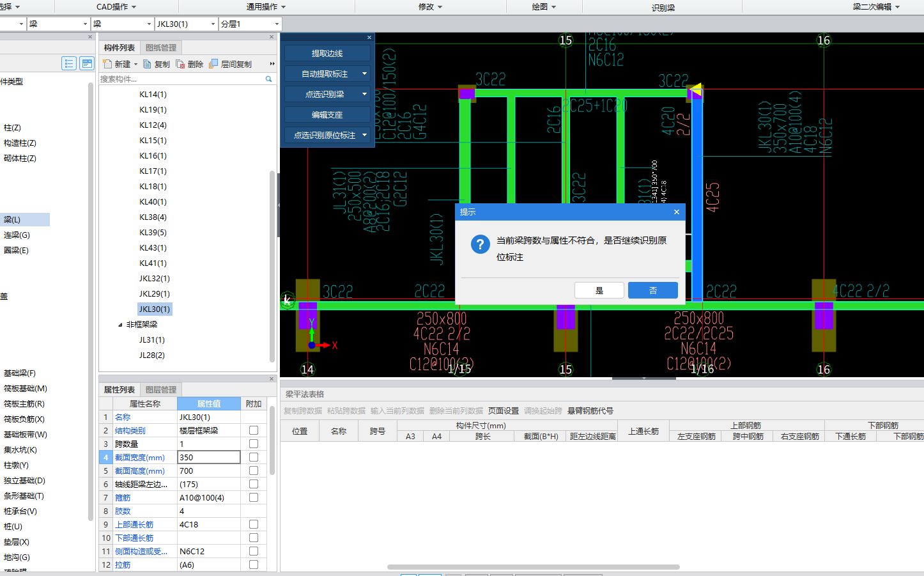Click the 层间复制 (Copy between floors) icon
Viewport: 924px width, 576px height.
pos(213,64)
